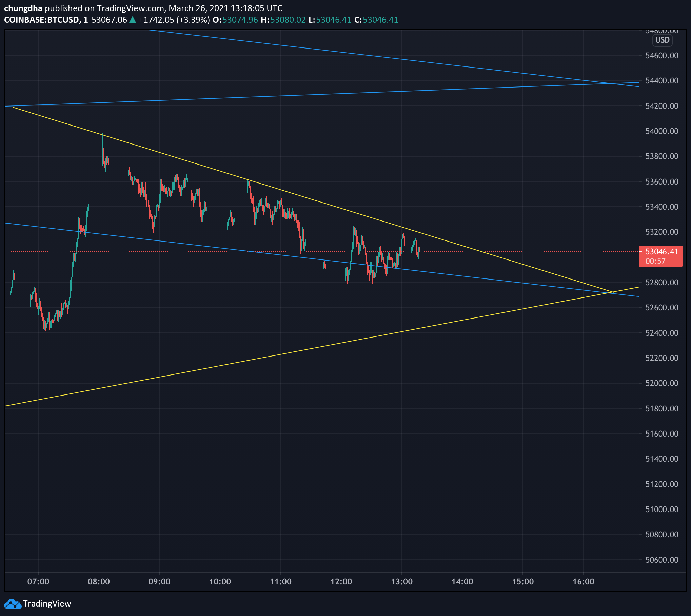Screen dimensions: 691x616
Task: Click the 51200.00 price axis label
Action: point(662,484)
